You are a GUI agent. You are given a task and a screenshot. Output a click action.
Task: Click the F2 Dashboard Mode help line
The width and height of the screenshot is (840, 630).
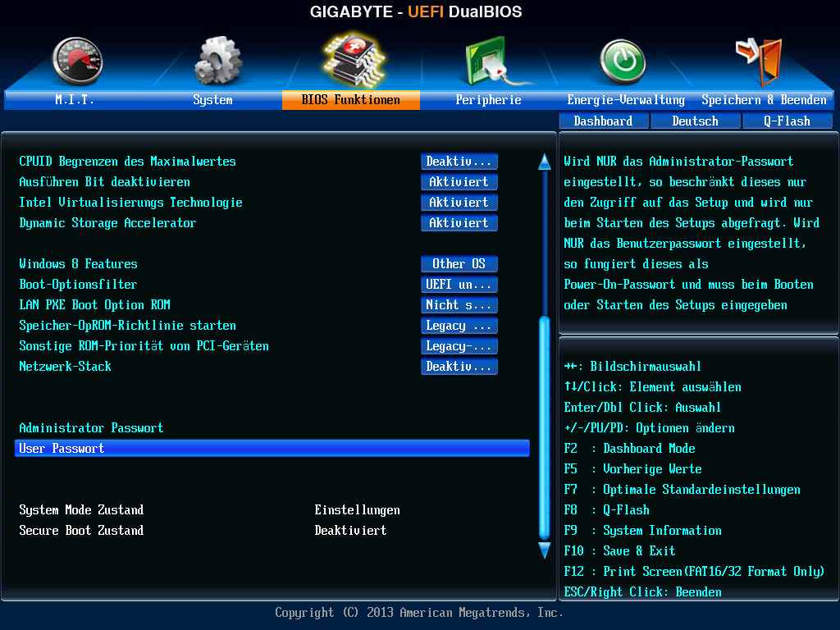click(629, 449)
